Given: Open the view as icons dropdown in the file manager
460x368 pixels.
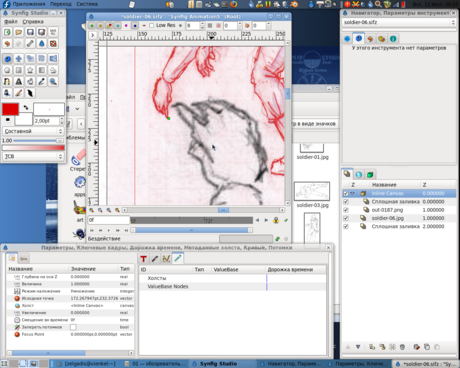Looking at the screenshot, I should pos(314,124).
